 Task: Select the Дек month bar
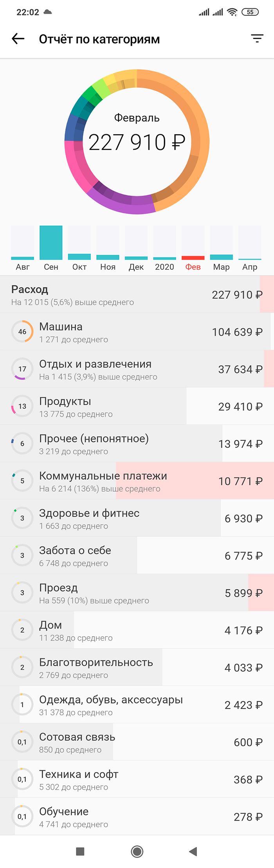[x=136, y=248]
